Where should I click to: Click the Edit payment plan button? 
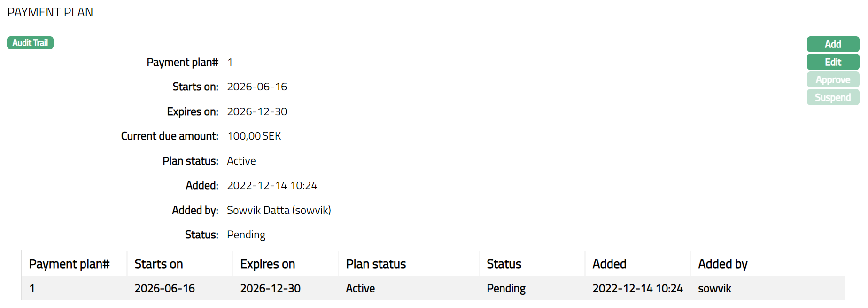pyautogui.click(x=832, y=62)
